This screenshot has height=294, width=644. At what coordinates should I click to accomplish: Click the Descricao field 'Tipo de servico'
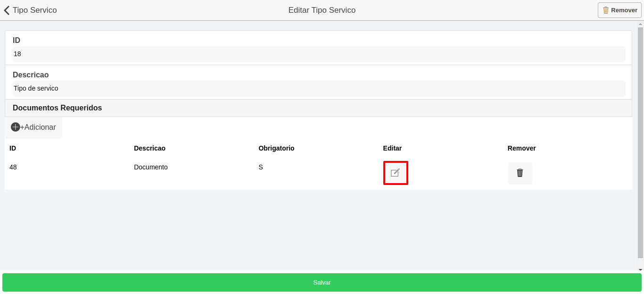coord(318,88)
